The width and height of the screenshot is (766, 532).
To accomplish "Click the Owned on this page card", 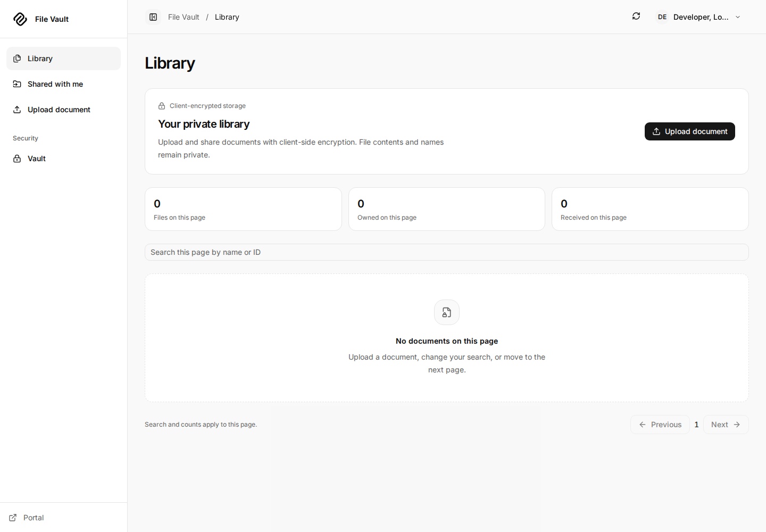I will 447,209.
